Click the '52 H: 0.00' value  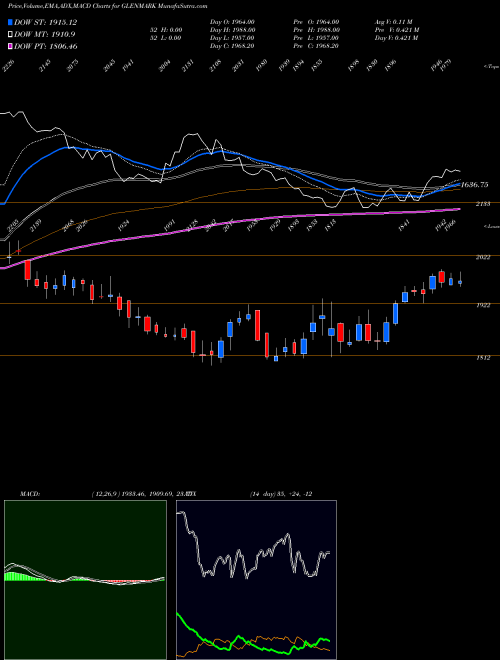(168, 30)
